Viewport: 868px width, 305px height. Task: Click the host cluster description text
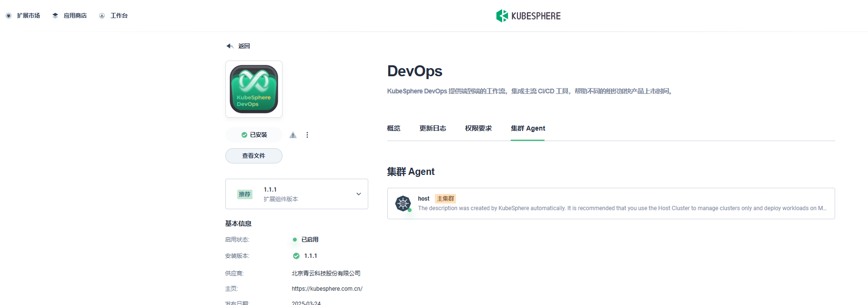(x=622, y=208)
